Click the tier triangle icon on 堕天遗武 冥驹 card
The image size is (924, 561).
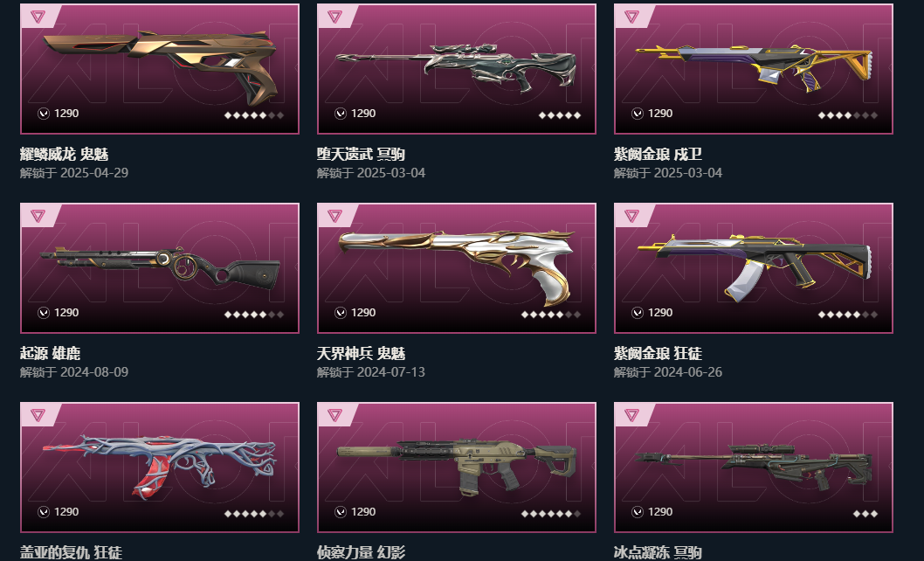(x=334, y=17)
